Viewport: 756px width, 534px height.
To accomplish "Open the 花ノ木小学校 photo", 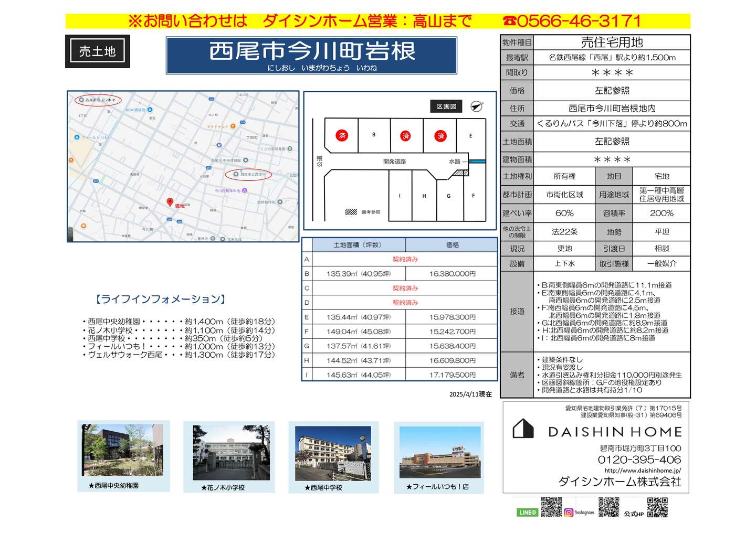I will [230, 453].
